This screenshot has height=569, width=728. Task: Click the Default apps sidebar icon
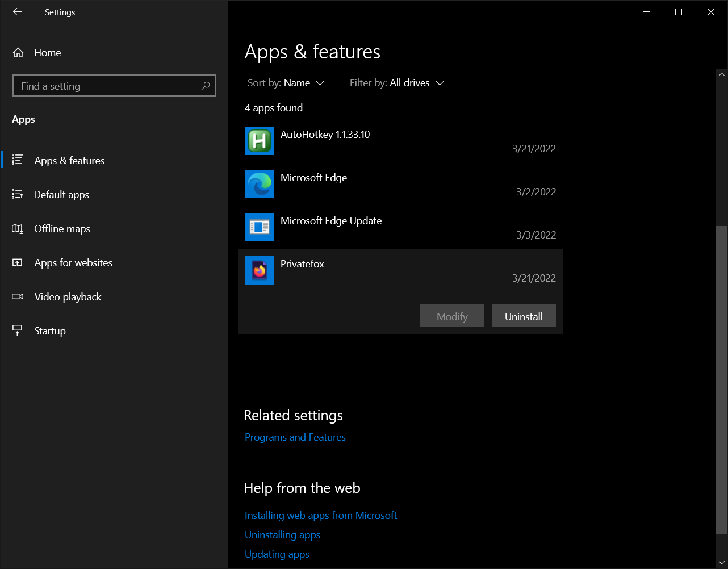(x=18, y=194)
